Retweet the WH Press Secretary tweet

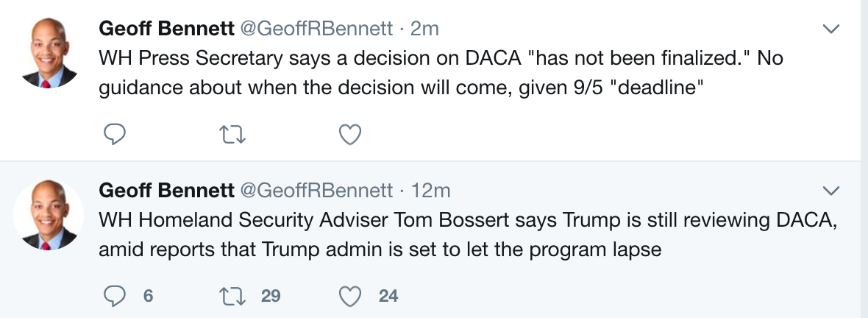tap(232, 133)
